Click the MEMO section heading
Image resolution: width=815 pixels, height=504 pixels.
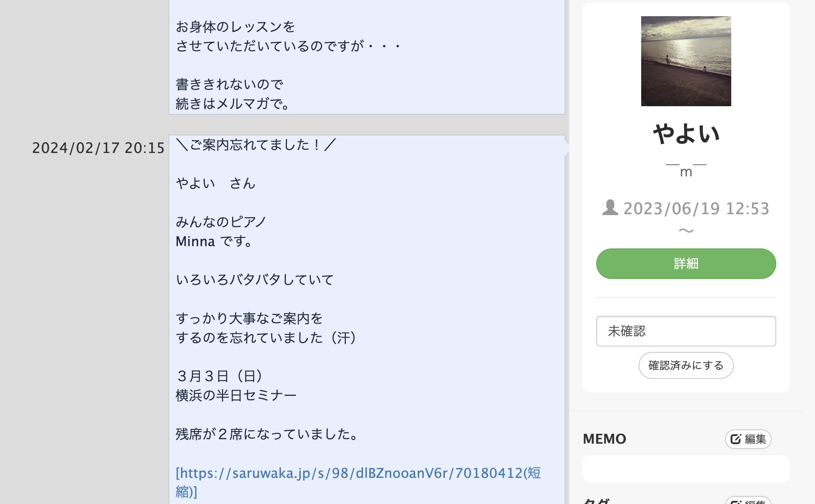(604, 439)
